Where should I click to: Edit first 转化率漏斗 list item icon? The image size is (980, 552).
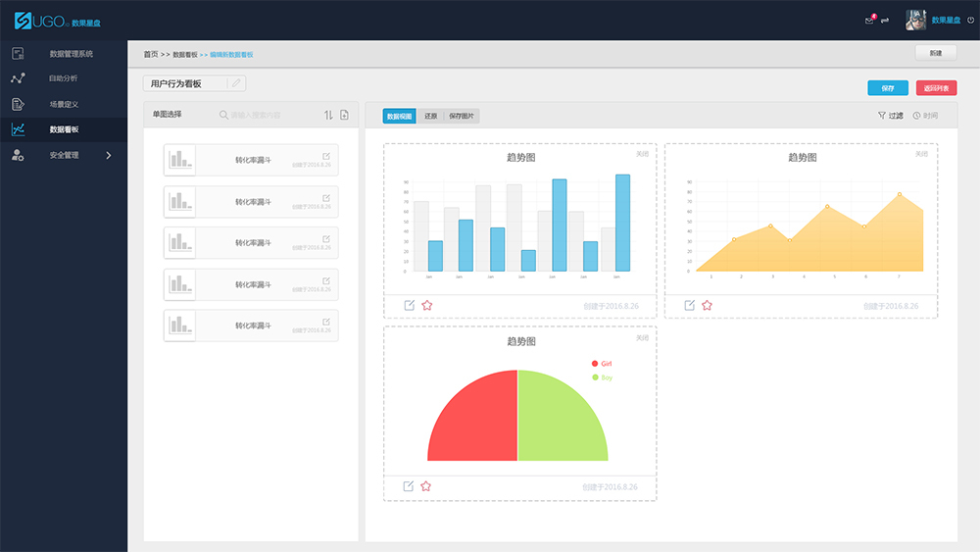pos(326,156)
